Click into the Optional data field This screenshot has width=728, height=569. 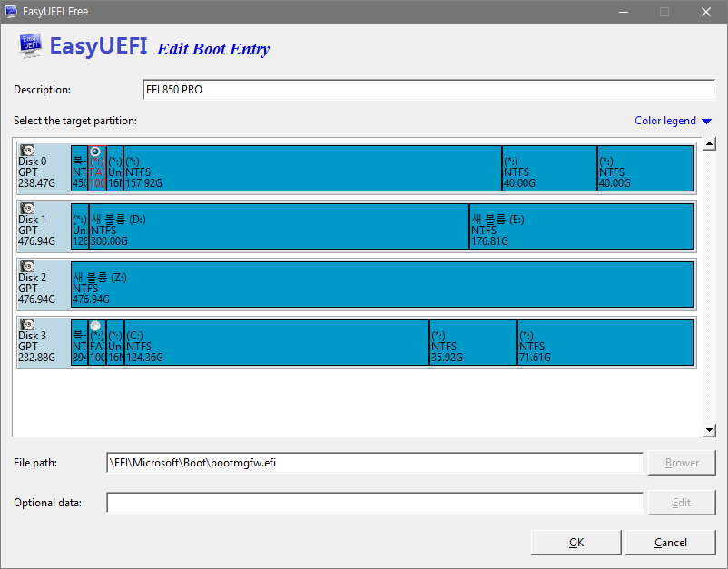[375, 503]
